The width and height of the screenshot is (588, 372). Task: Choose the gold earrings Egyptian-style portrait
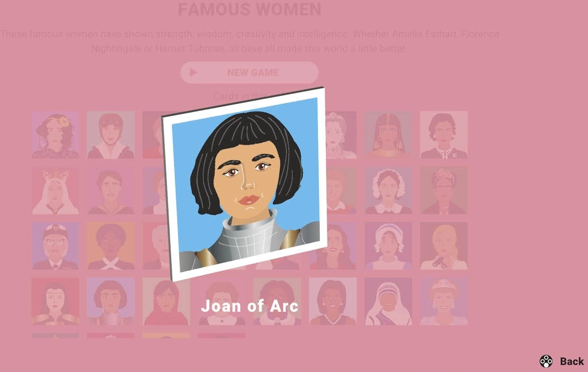(x=388, y=135)
